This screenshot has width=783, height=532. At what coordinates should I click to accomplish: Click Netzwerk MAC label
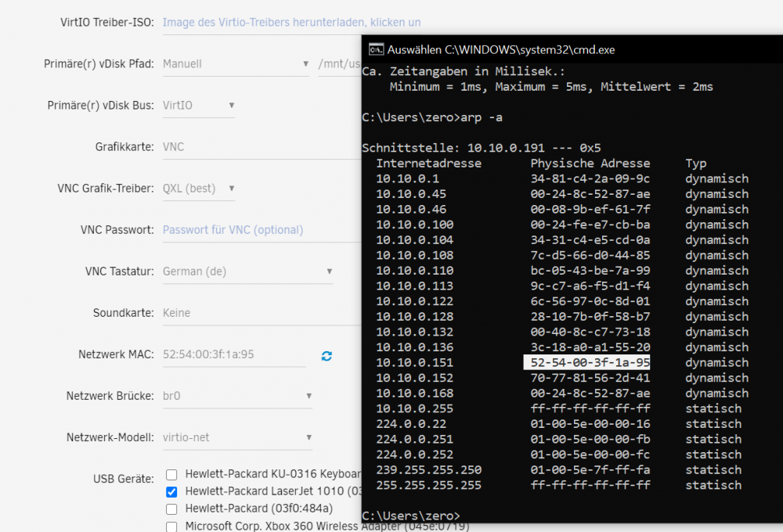[x=116, y=354]
